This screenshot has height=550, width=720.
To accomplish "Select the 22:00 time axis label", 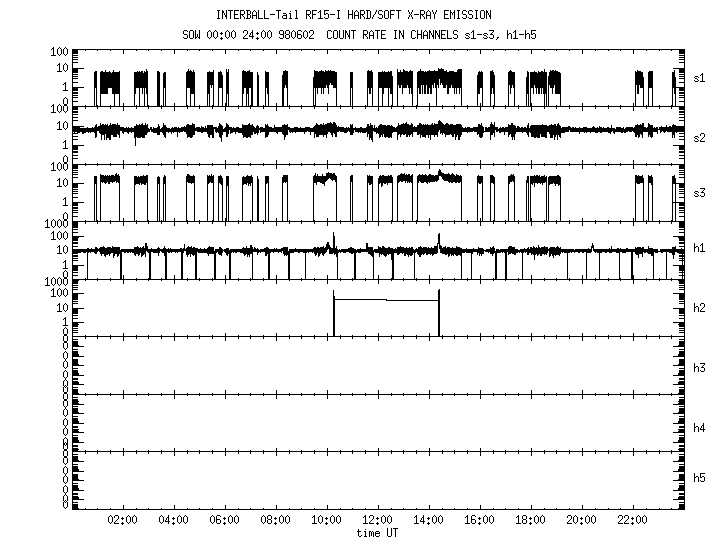I will (632, 520).
